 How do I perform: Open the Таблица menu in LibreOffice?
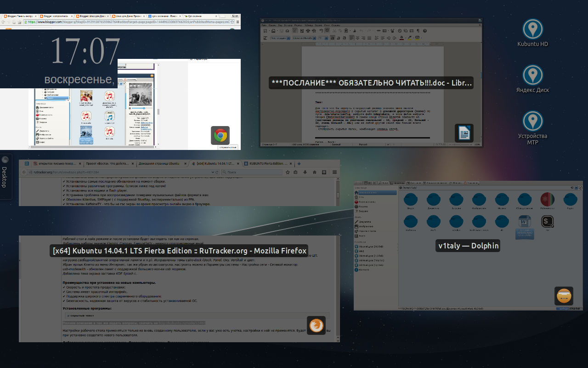click(x=308, y=25)
